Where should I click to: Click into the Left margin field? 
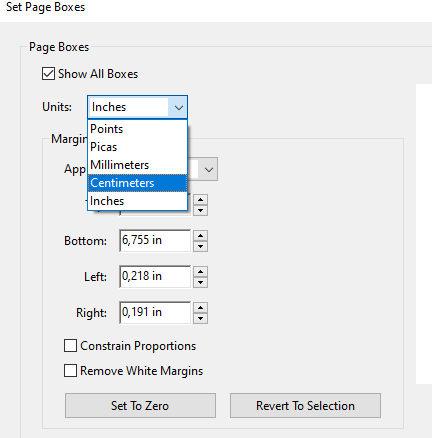pyautogui.click(x=155, y=277)
